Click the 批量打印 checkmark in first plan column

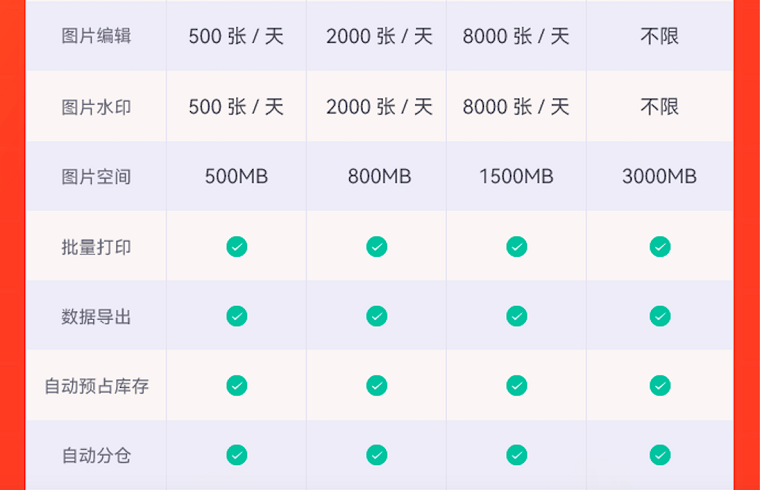tap(237, 247)
